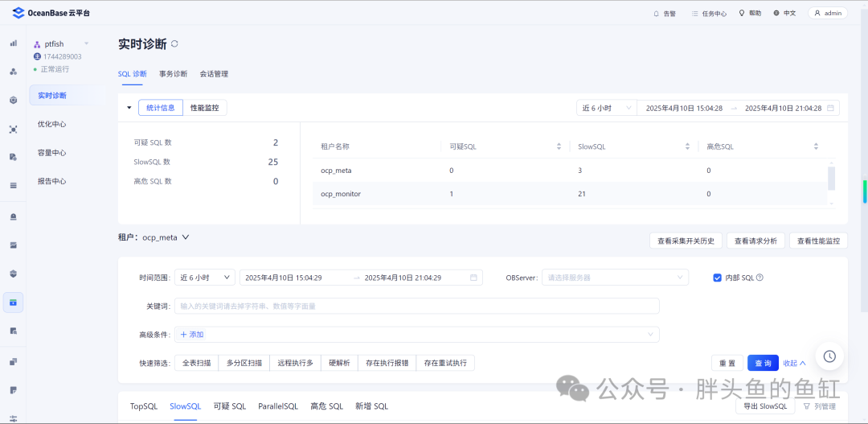Open the 时间范围 近 6 小时 dropdown
This screenshot has width=868, height=424.
(x=205, y=277)
